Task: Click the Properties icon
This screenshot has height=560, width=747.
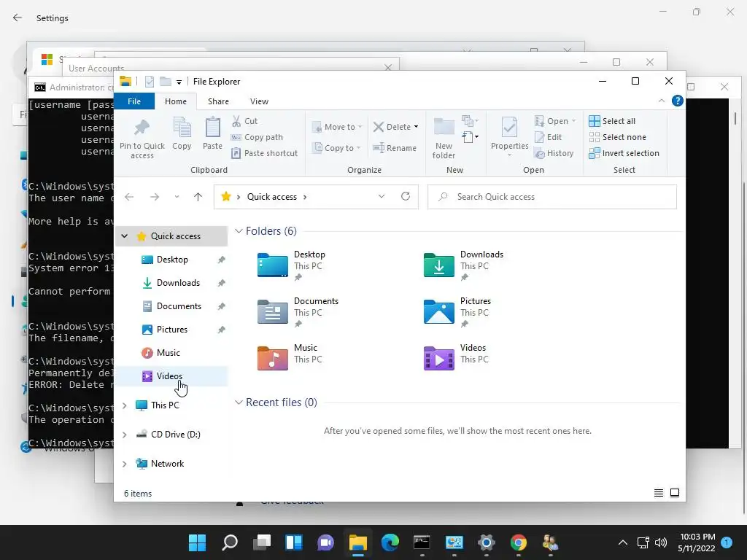Action: (509, 128)
